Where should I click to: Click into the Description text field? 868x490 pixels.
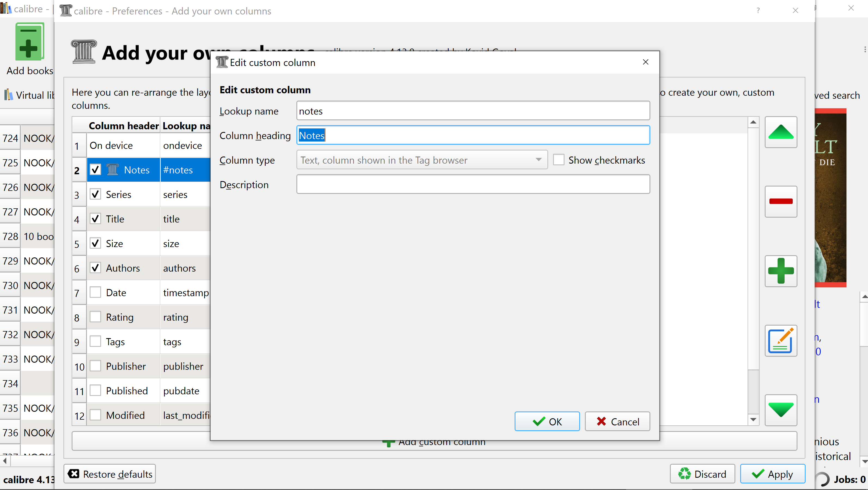pos(472,185)
